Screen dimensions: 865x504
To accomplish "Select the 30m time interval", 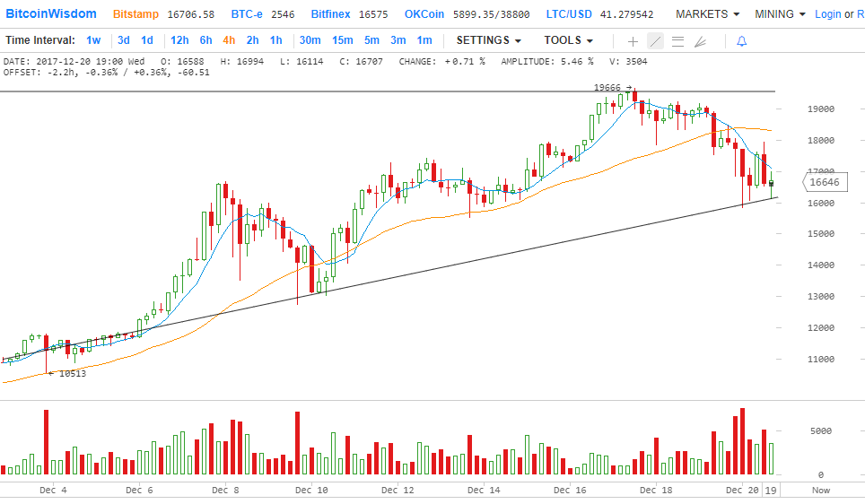I will coord(310,40).
